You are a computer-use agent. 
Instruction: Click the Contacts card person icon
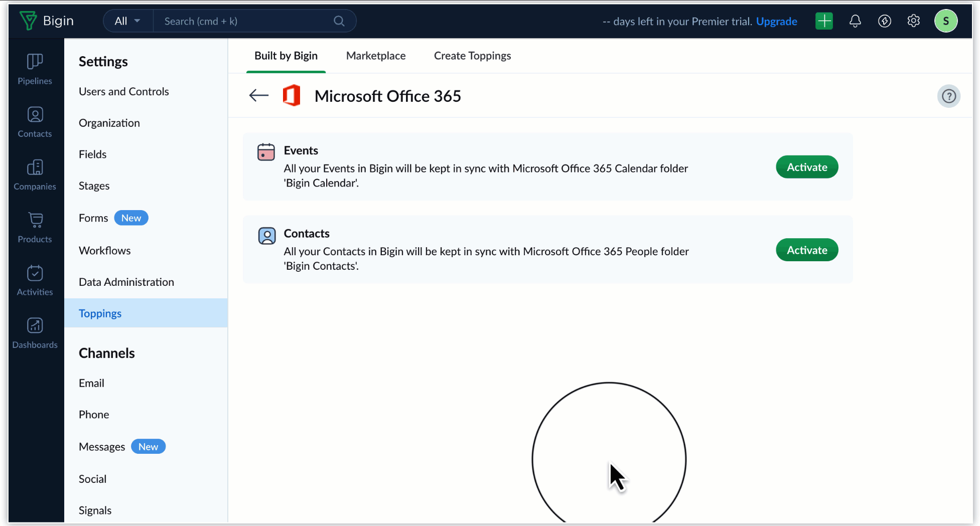[x=267, y=235]
